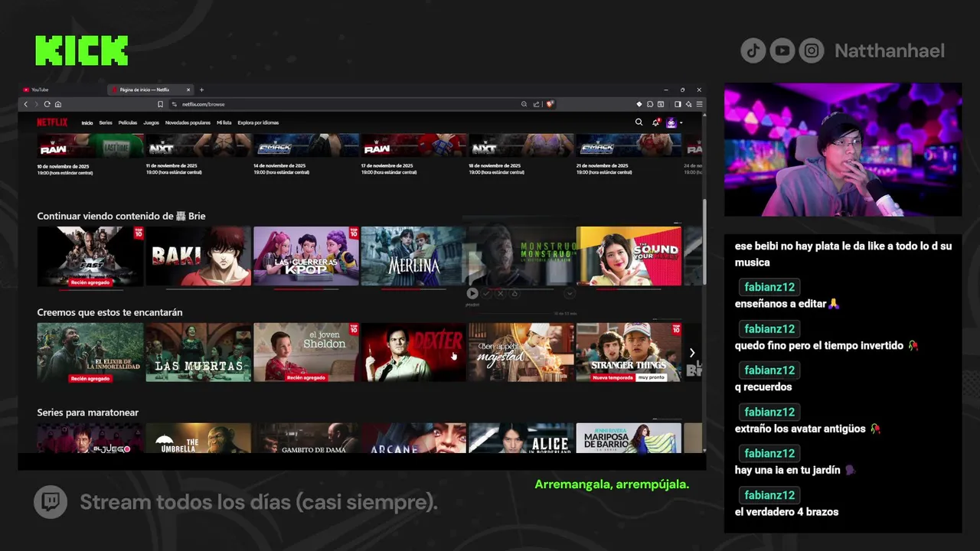This screenshot has height=551, width=980.
Task: Click the Twitch icon in bottom banner
Action: click(51, 502)
